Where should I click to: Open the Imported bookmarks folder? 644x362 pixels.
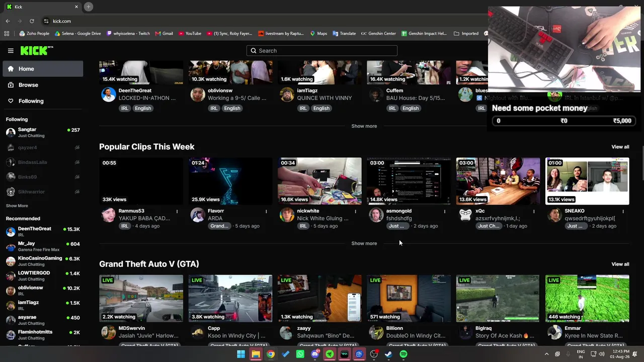466,34
